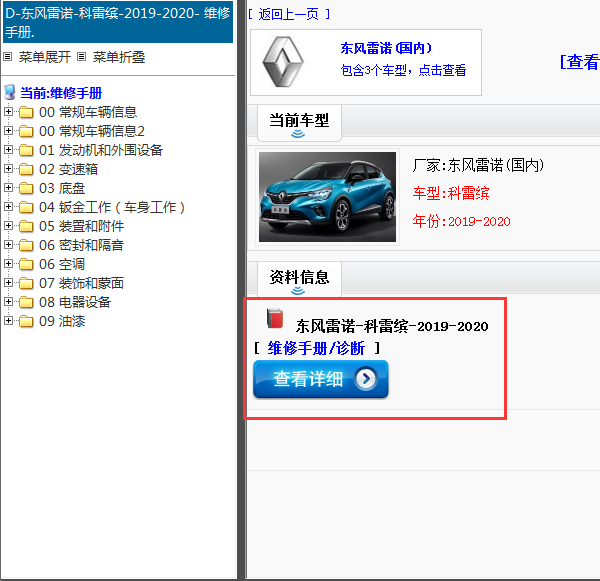Expand the 07 装饰和蒙面 tree node
This screenshot has width=600, height=581.
click(8, 283)
